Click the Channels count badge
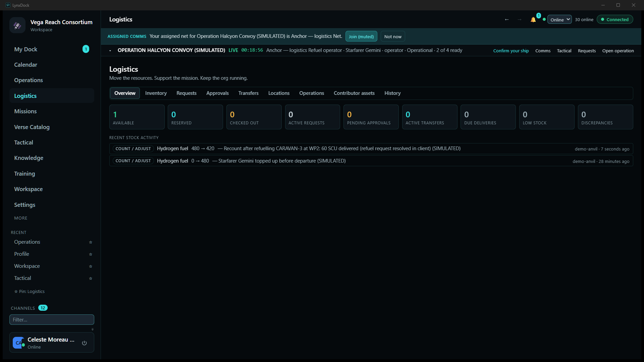Image resolution: width=644 pixels, height=362 pixels. 43,308
